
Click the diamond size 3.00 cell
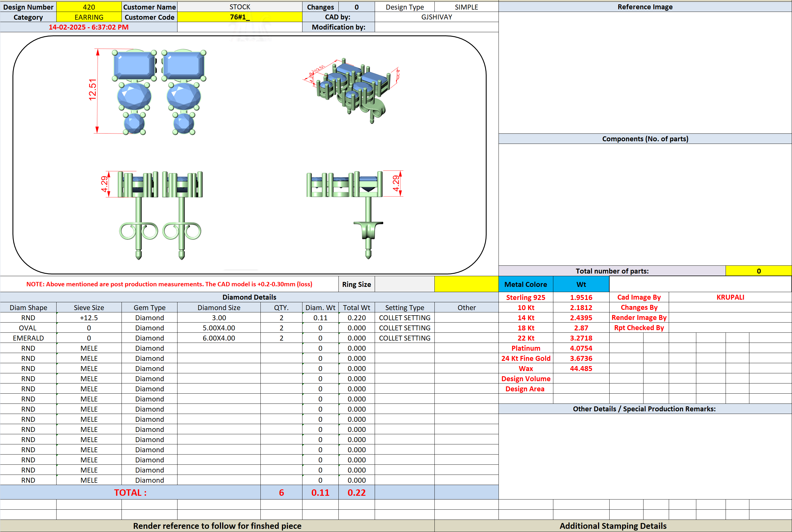click(x=219, y=318)
